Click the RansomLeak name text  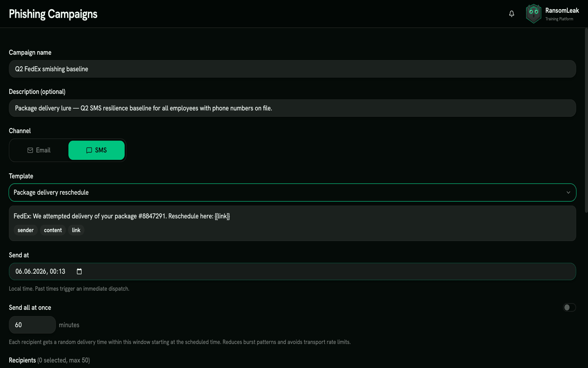pos(562,10)
